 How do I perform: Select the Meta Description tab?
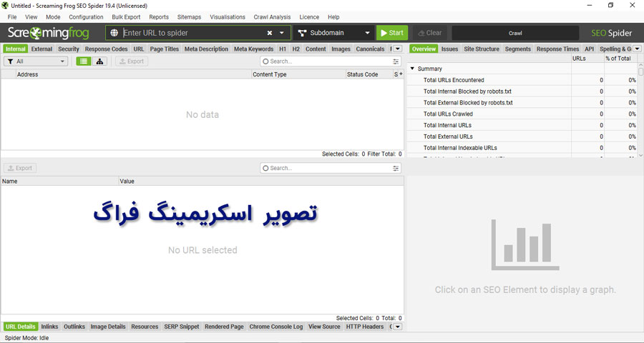pos(206,49)
